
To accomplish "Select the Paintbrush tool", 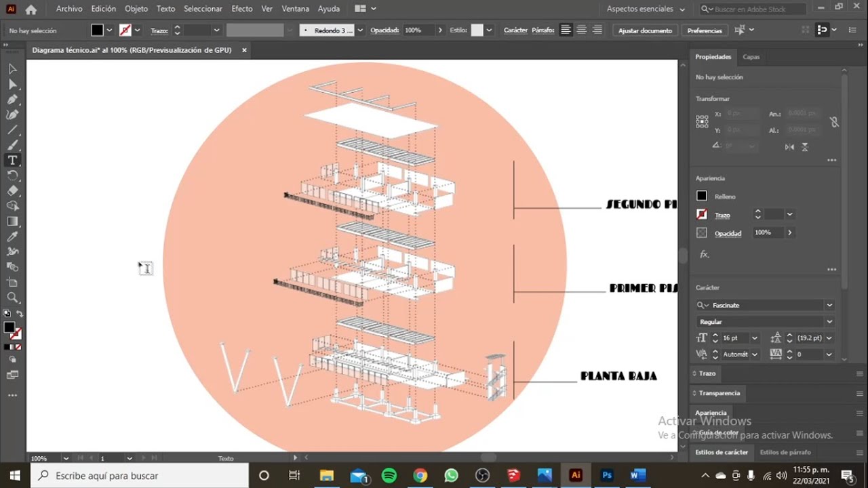I will (x=12, y=145).
